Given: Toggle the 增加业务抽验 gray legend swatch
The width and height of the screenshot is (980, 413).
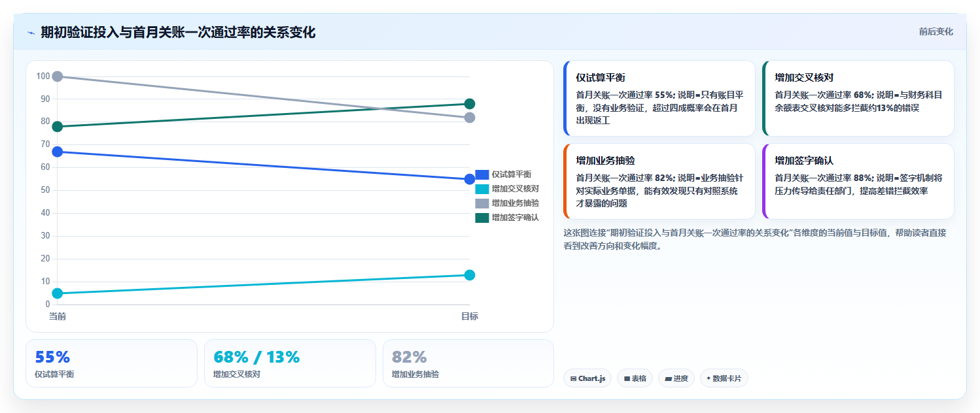Looking at the screenshot, I should point(481,203).
